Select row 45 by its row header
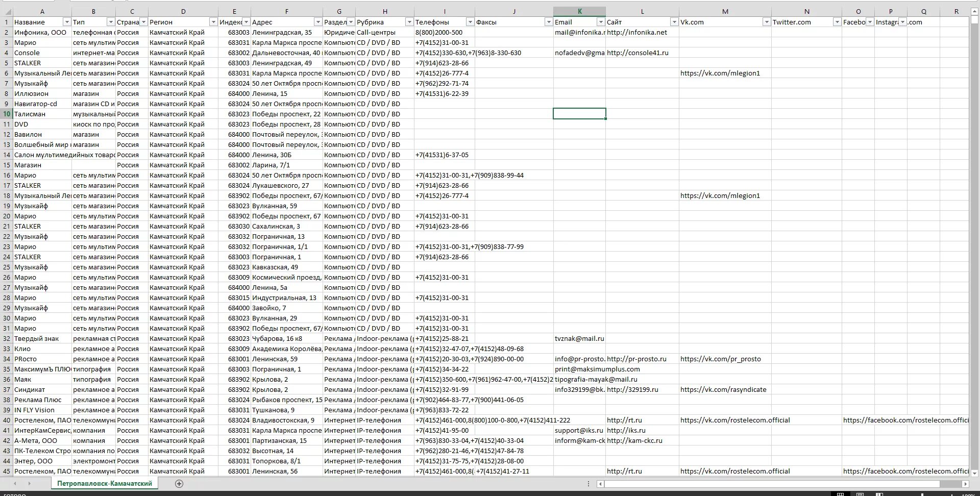980x496 pixels. (7, 471)
